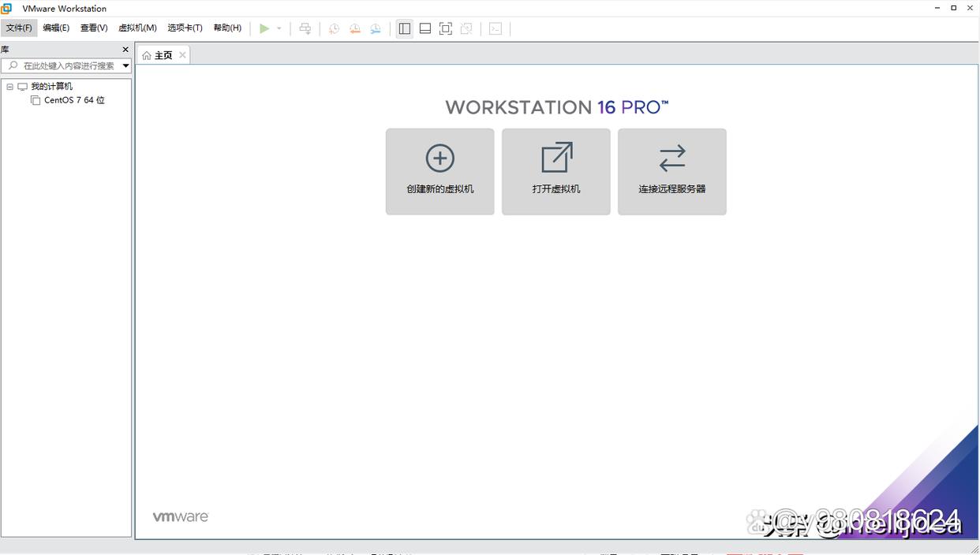The width and height of the screenshot is (980, 555).
Task: Click the send Ctrl+Alt+Del toolbar icon
Action: [305, 28]
